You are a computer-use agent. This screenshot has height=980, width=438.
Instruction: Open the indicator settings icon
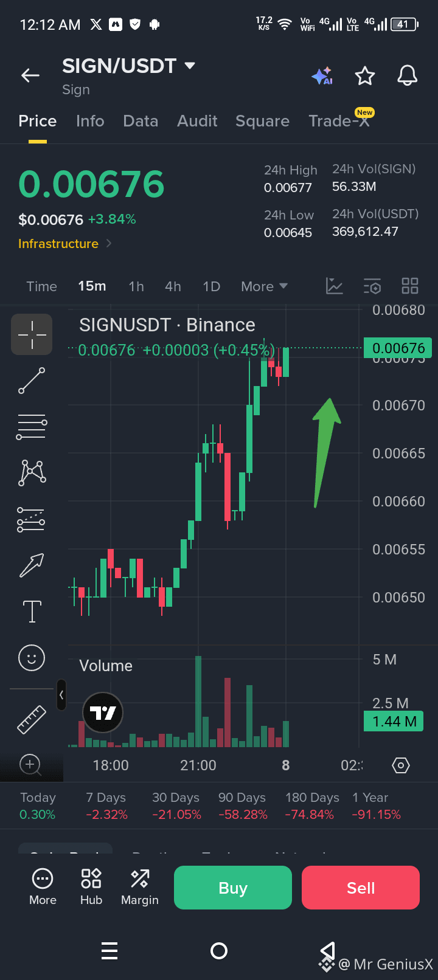pyautogui.click(x=372, y=286)
